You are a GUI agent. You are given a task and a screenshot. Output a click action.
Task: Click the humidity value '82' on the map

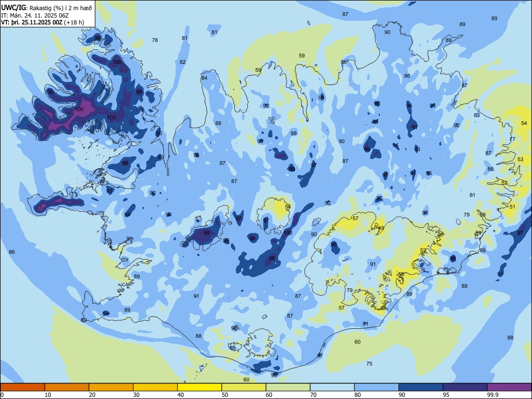pos(182,62)
